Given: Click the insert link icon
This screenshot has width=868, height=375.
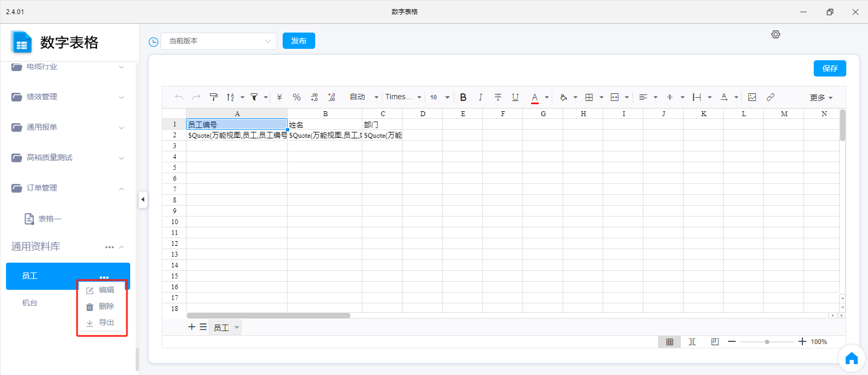Looking at the screenshot, I should coord(770,97).
